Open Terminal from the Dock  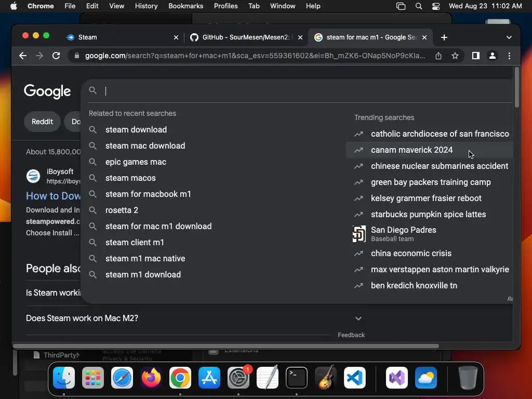tap(297, 378)
